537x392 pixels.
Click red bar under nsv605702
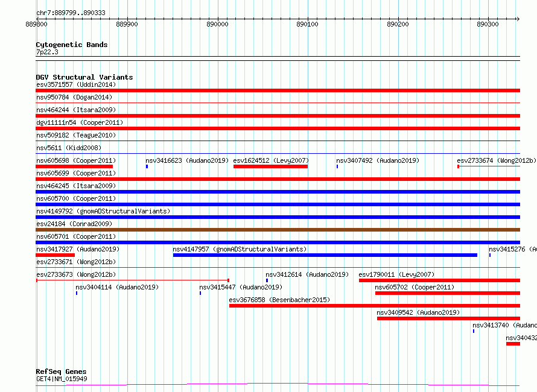pos(448,293)
